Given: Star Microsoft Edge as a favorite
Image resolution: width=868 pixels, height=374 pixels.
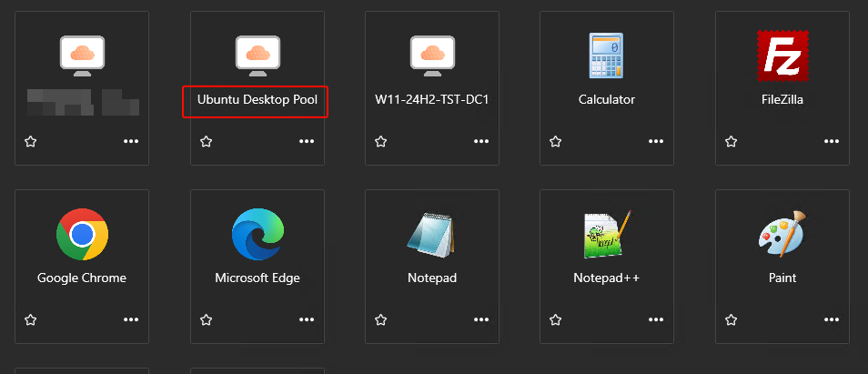Looking at the screenshot, I should point(206,319).
